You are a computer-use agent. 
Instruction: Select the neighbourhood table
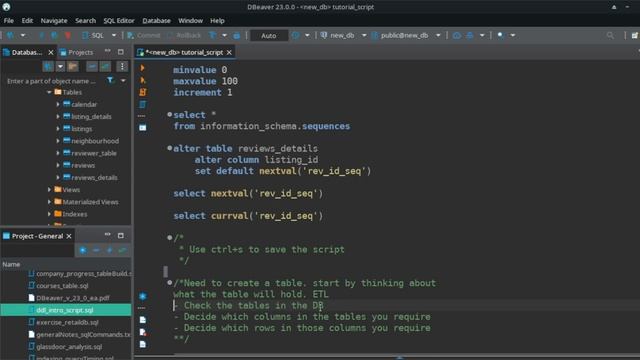pos(91,141)
